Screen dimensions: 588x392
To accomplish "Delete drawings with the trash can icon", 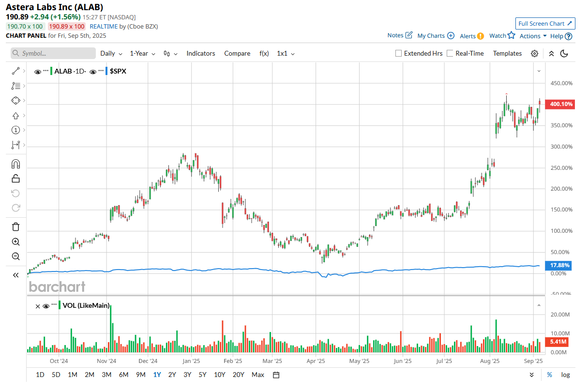I will [x=15, y=227].
